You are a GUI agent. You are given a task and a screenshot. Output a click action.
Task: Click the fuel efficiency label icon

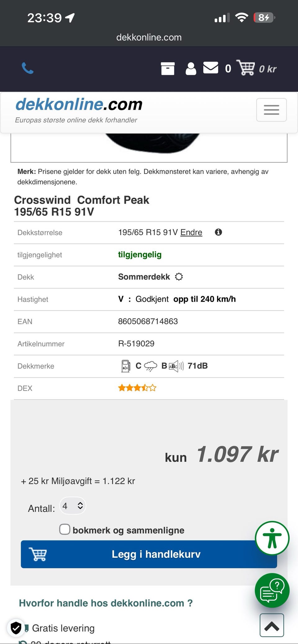pyautogui.click(x=125, y=366)
